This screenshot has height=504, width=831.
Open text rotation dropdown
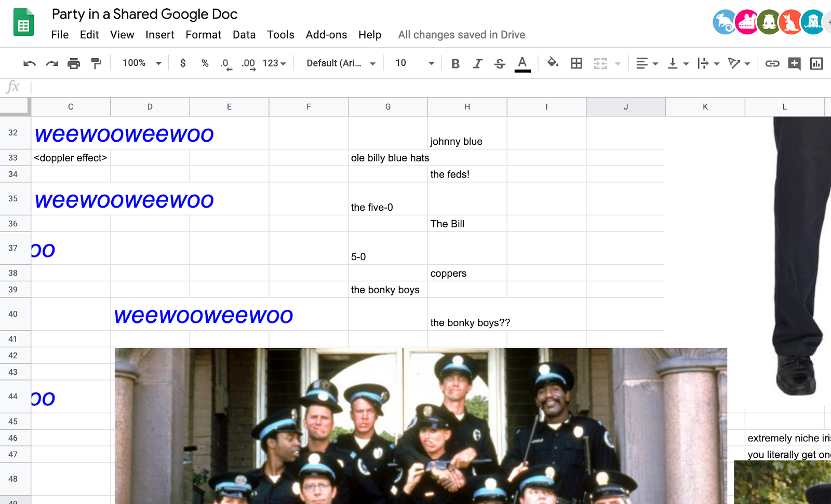[739, 63]
